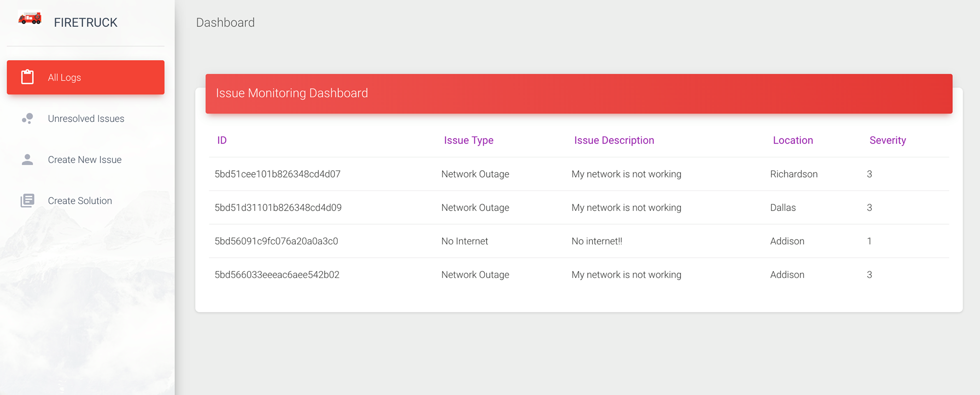This screenshot has width=980, height=395.
Task: Select issue ID 5bd51cee101b826348cd4d07
Action: tap(278, 174)
